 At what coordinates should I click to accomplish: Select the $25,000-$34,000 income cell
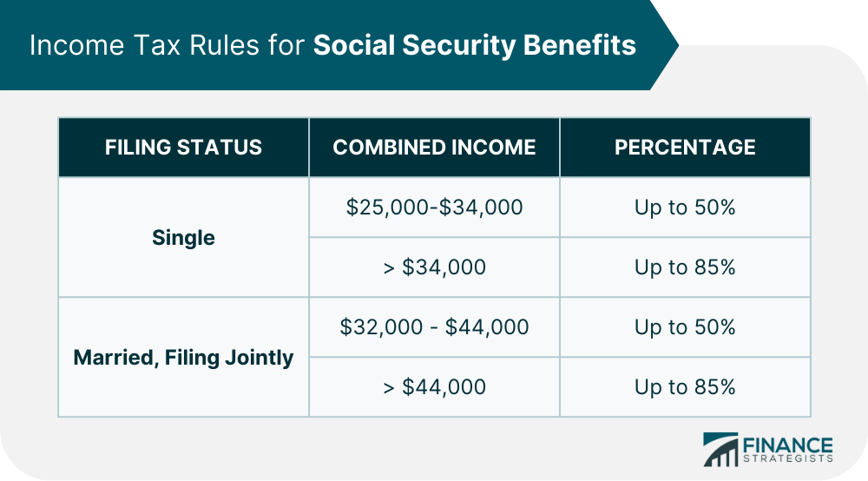(x=434, y=208)
